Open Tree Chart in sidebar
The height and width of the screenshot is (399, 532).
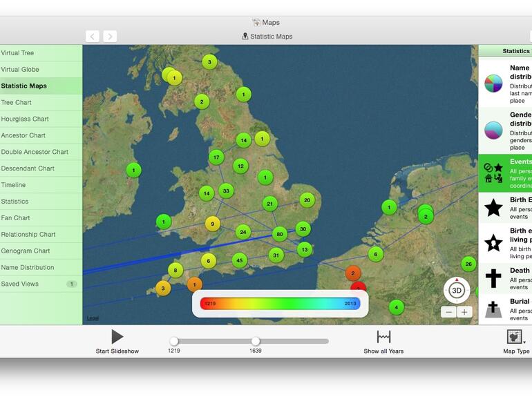pos(41,102)
